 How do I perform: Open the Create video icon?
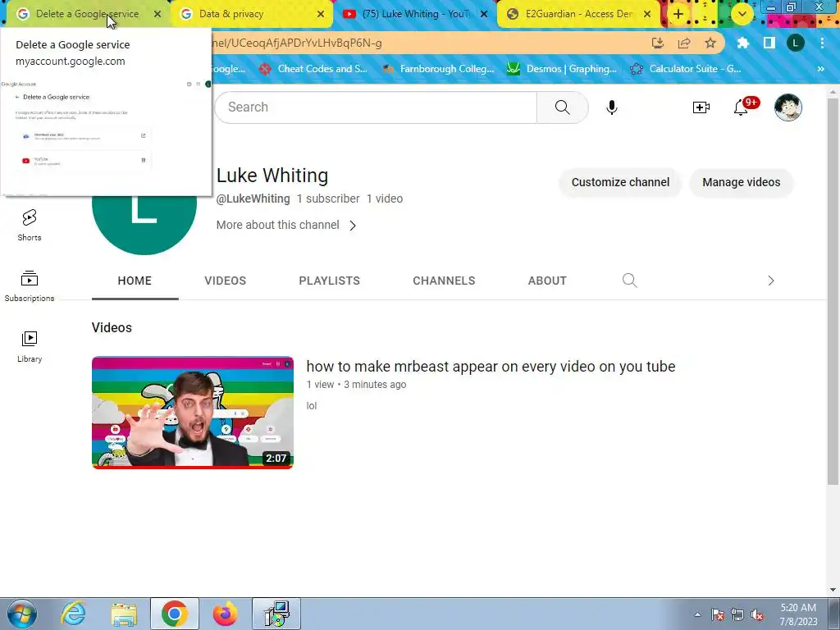(x=701, y=107)
